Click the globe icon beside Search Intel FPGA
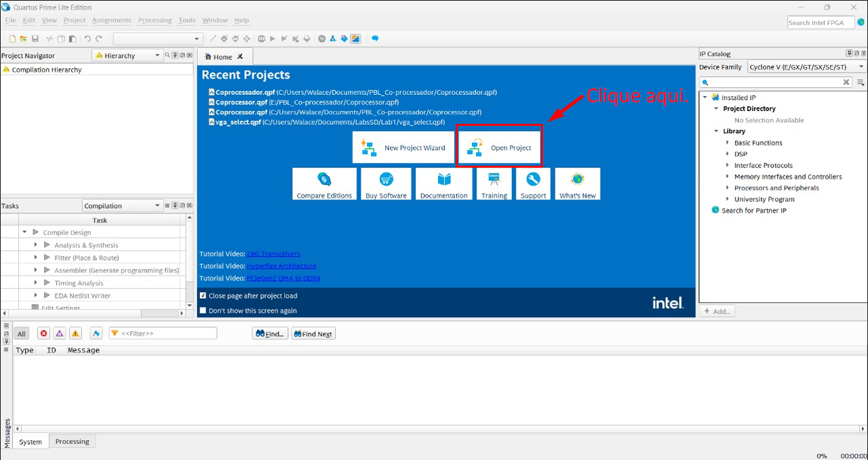868x460 pixels. pyautogui.click(x=861, y=22)
